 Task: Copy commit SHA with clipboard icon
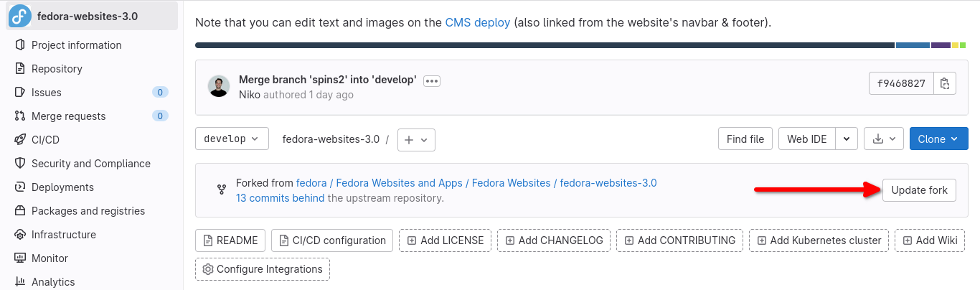pyautogui.click(x=945, y=83)
